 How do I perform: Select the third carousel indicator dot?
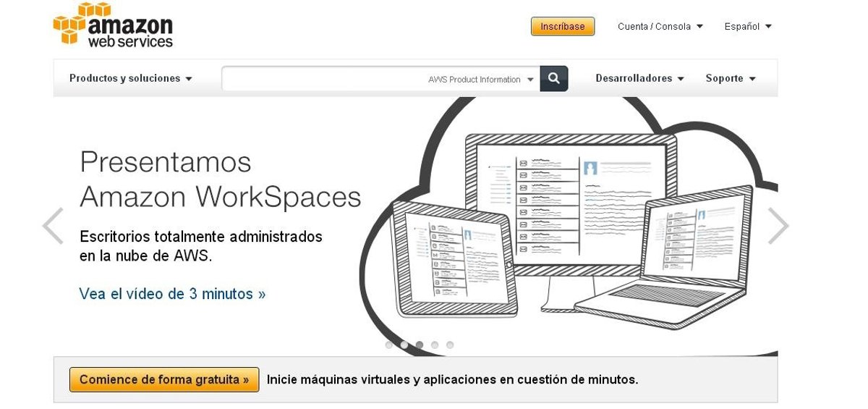pyautogui.click(x=420, y=345)
